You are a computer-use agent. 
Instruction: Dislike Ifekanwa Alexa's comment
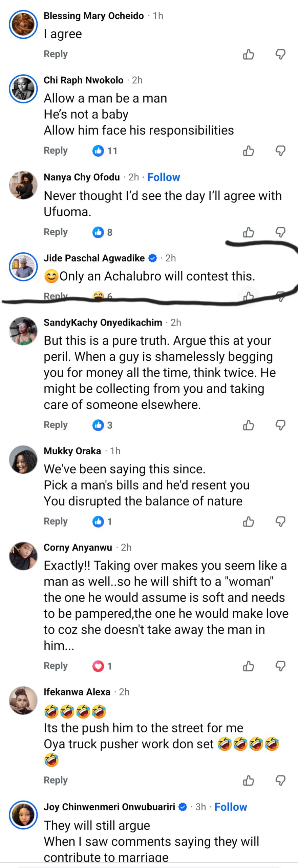coord(280,780)
